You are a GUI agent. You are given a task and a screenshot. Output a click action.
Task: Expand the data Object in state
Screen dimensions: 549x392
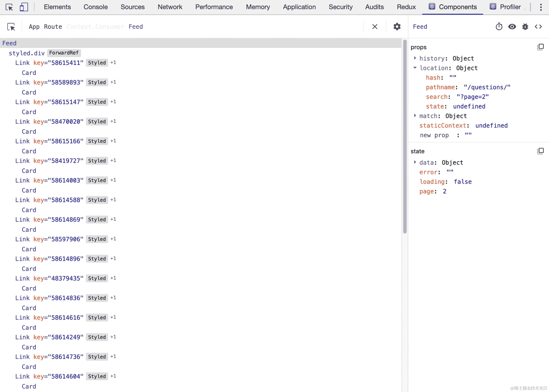tap(415, 162)
